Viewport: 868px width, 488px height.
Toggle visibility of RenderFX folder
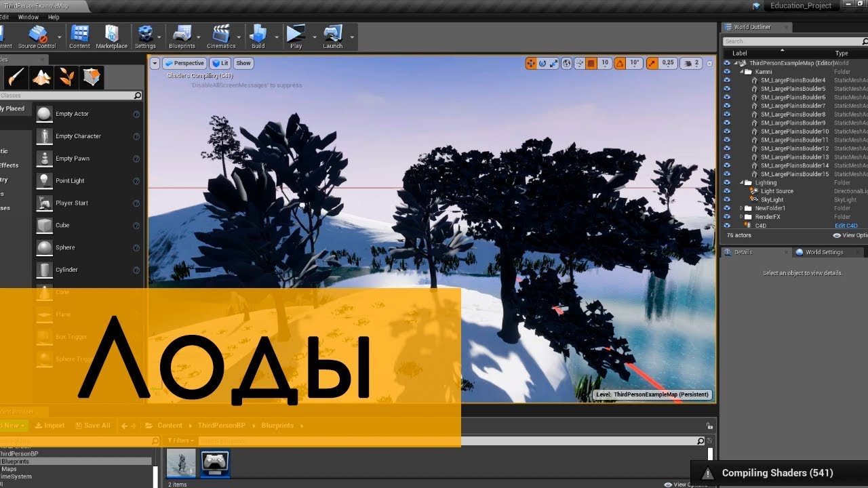pos(727,217)
